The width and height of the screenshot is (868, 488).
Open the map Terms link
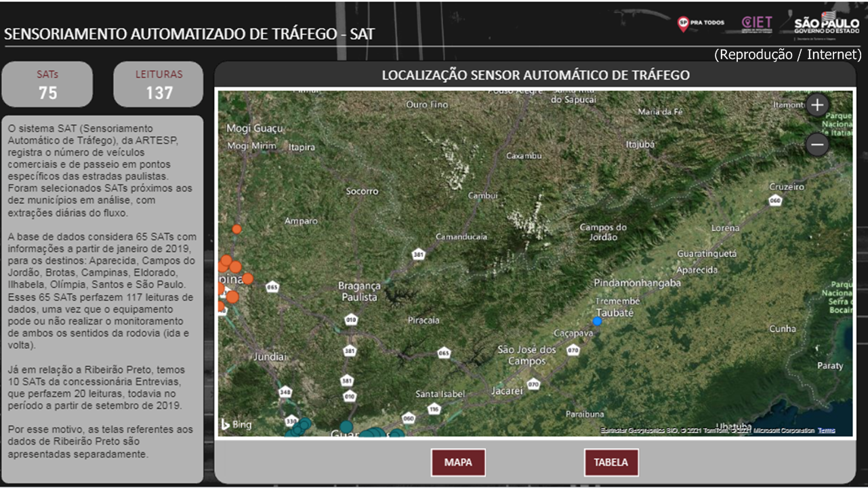coord(826,430)
